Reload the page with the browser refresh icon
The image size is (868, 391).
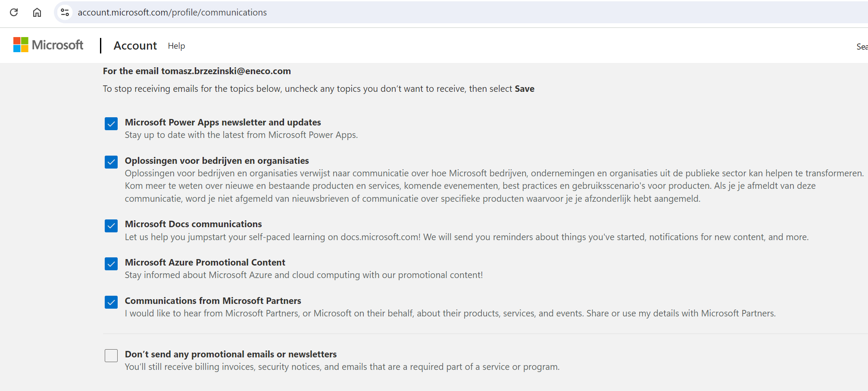(x=14, y=12)
